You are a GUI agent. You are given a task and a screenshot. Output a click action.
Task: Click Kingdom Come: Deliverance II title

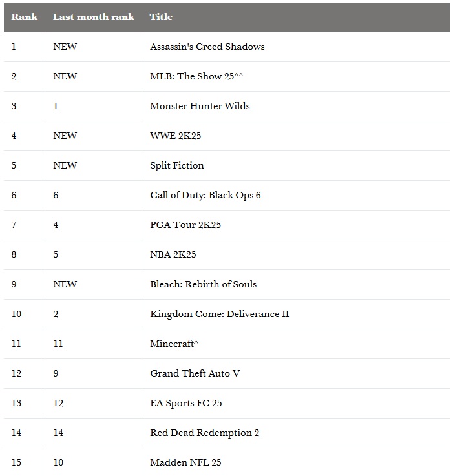point(219,314)
